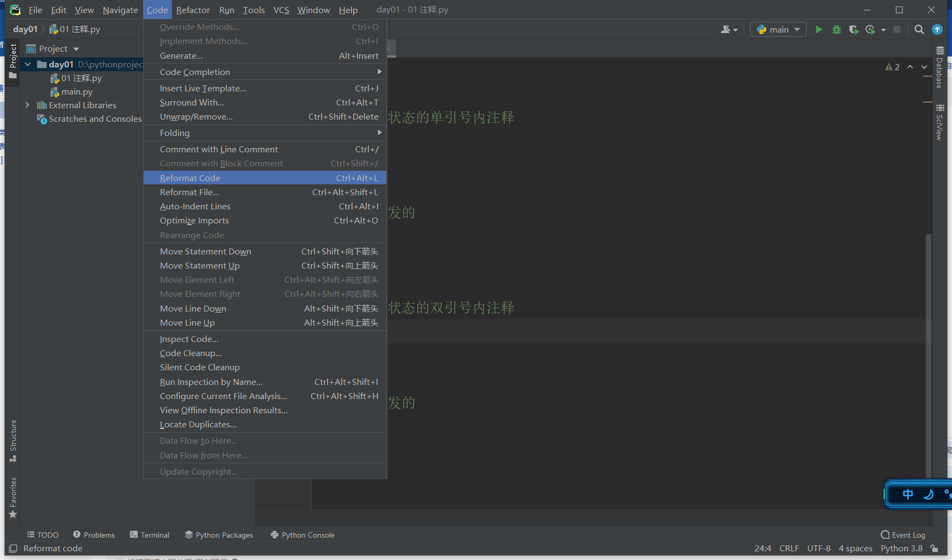Viewport: 952px width, 560px height.
Task: Choose Optimize Imports from Code menu
Action: click(265, 220)
